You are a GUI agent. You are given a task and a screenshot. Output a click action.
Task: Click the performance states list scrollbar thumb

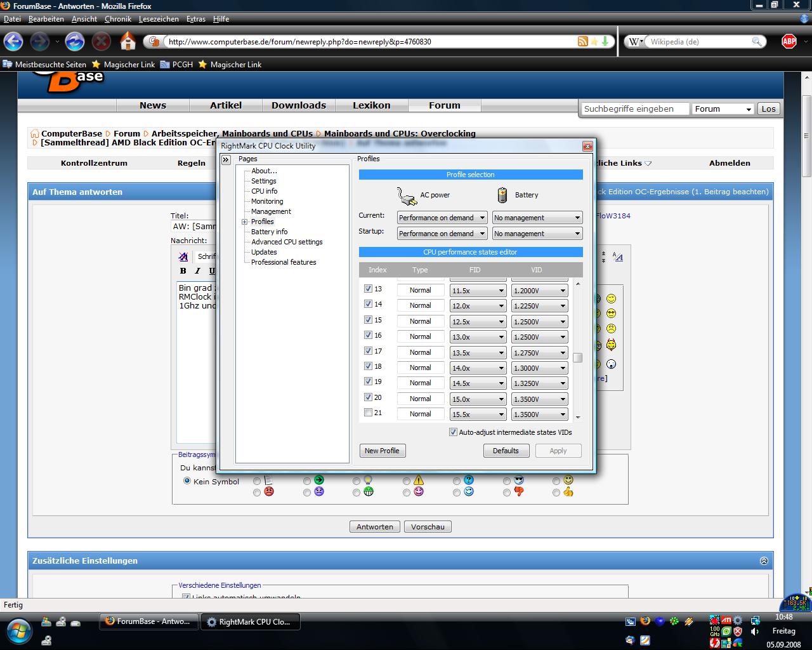577,358
